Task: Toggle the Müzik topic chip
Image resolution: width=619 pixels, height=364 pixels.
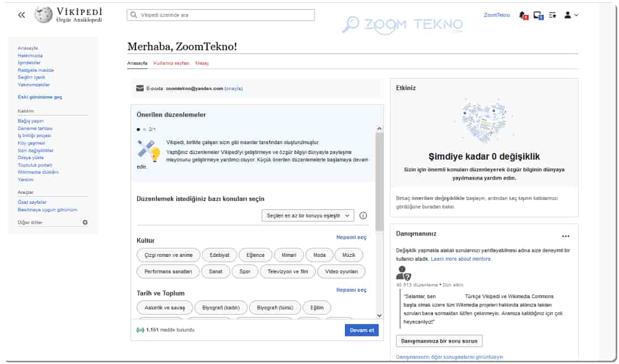Action: pyautogui.click(x=349, y=255)
